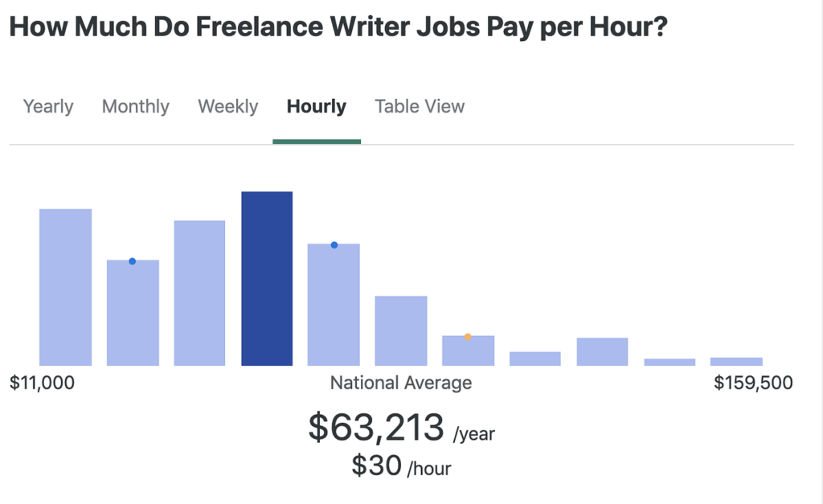Switch to the Monthly tab

pyautogui.click(x=135, y=106)
